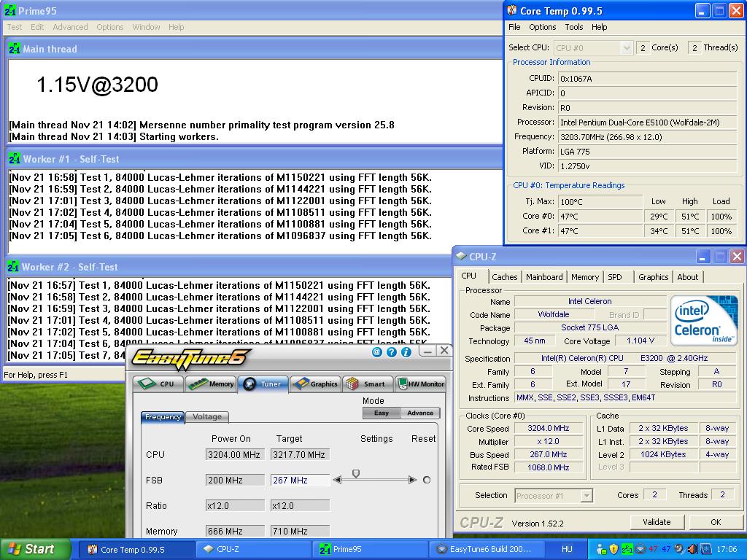This screenshot has height=560, width=747.
Task: Click the EasyTune6 email (@) icon
Action: point(377,351)
